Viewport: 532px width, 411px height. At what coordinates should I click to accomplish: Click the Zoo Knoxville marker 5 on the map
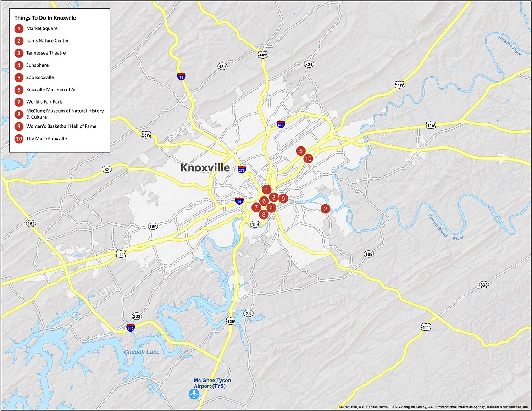pyautogui.click(x=301, y=151)
